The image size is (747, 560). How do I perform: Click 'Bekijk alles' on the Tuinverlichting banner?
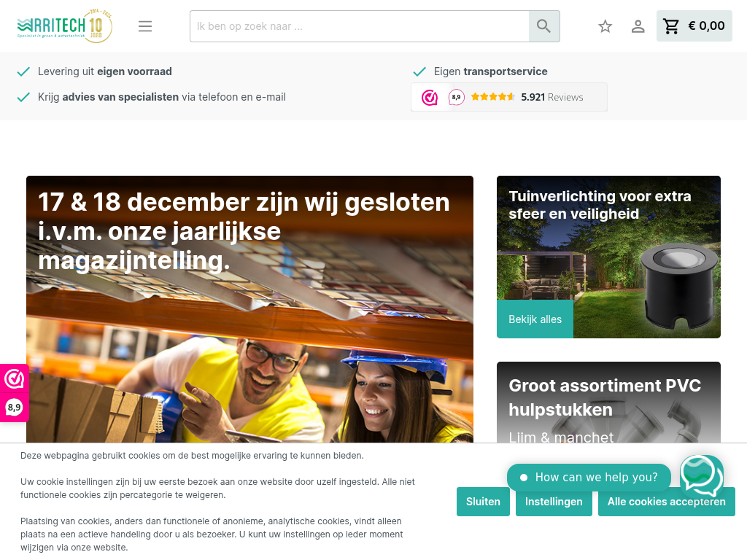tap(535, 319)
